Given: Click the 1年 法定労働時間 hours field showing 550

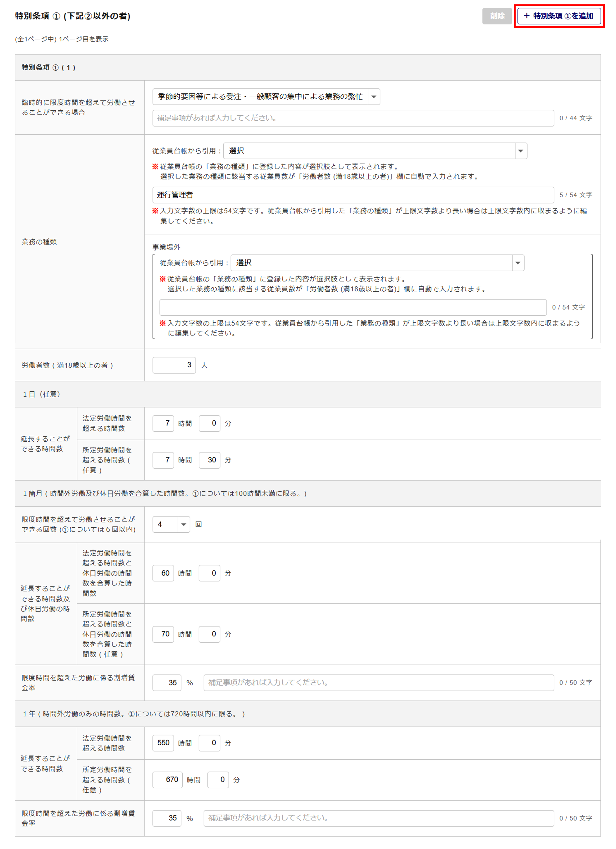Looking at the screenshot, I should 163,743.
